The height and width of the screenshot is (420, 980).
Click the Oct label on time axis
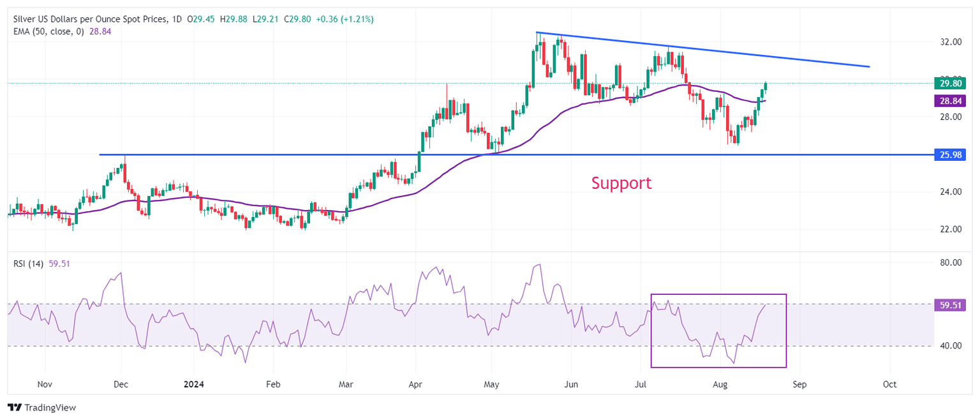(889, 385)
